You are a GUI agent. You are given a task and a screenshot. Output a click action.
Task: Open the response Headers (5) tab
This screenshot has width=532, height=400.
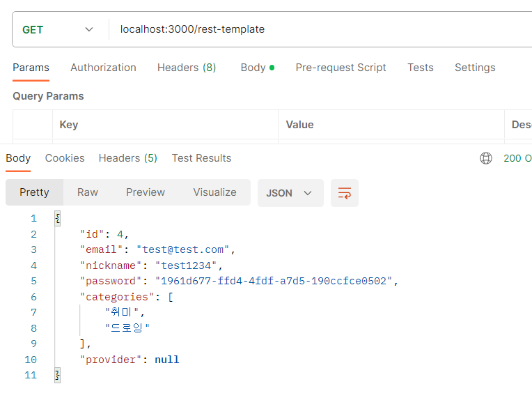pyautogui.click(x=128, y=158)
